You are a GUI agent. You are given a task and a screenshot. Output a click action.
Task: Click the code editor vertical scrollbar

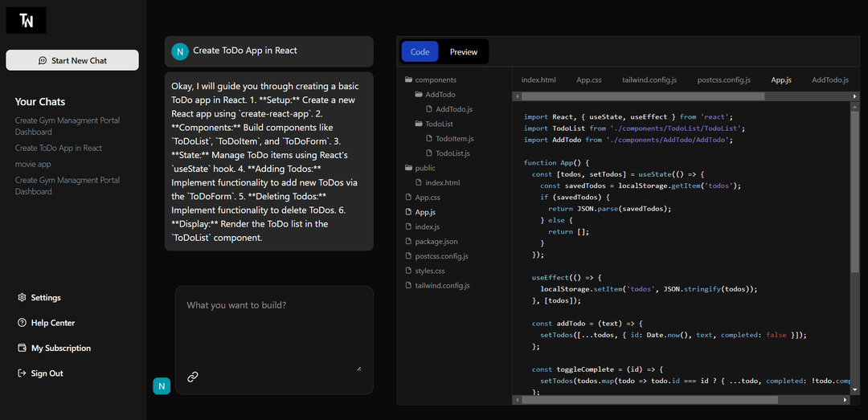click(855, 194)
